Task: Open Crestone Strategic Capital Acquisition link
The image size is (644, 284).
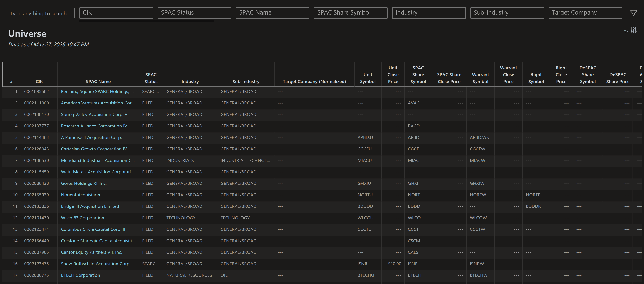Action: tap(98, 241)
